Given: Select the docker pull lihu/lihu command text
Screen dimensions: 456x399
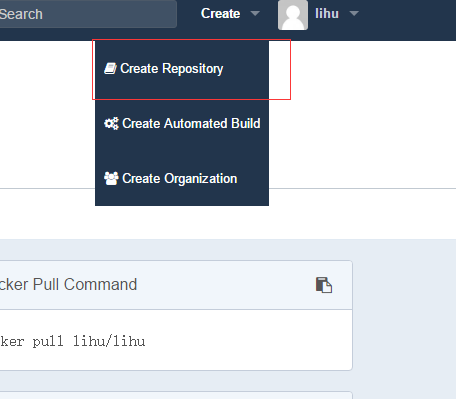Looking at the screenshot, I should pos(73,341).
